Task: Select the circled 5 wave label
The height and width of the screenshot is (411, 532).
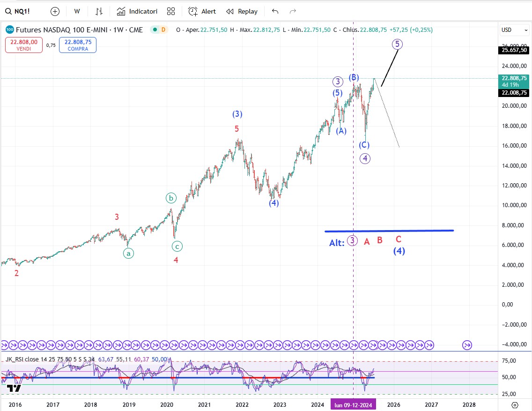Action: [397, 44]
